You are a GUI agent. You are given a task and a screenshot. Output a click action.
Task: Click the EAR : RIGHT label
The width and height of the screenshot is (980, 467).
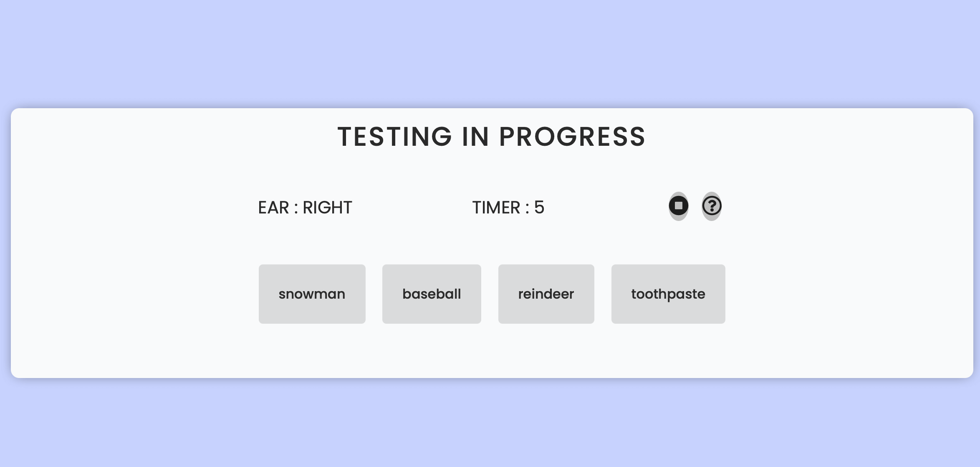point(305,208)
